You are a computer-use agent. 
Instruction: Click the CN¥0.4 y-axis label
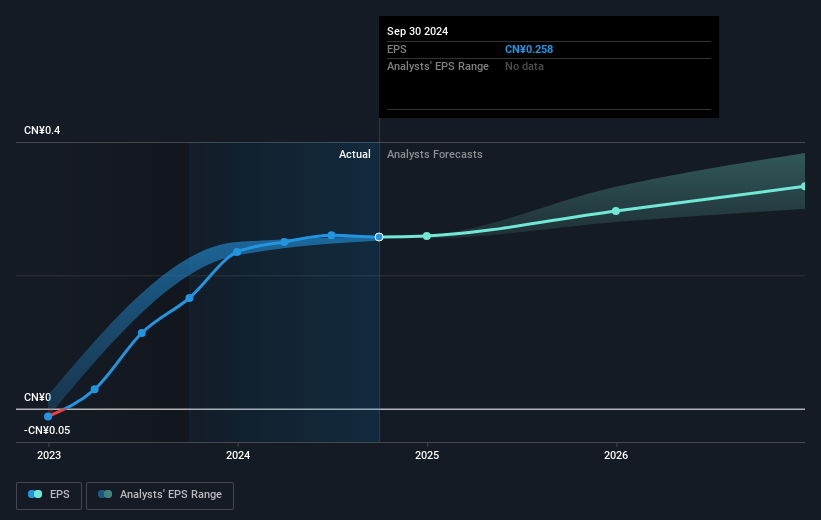(42, 130)
